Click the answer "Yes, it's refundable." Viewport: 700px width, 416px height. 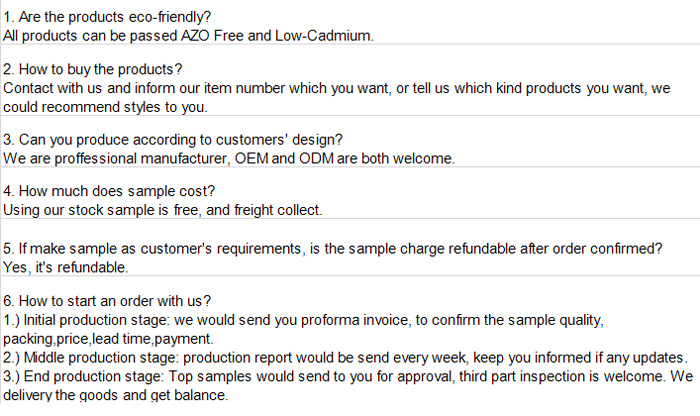coord(66,267)
